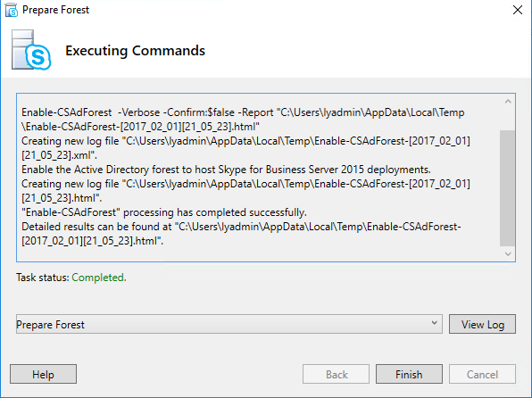Viewport: 532px width, 398px height.
Task: Open the Prepare Forest log selection combo box
Action: tap(229, 324)
